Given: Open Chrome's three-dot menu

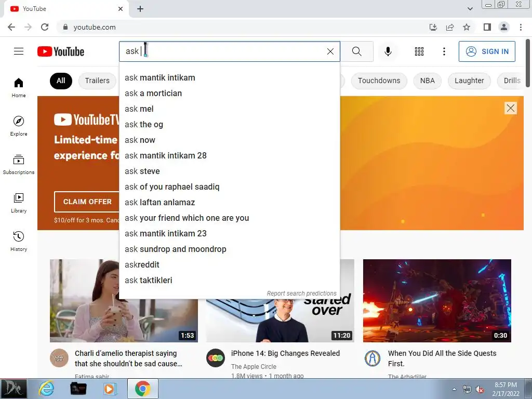Looking at the screenshot, I should tap(521, 27).
